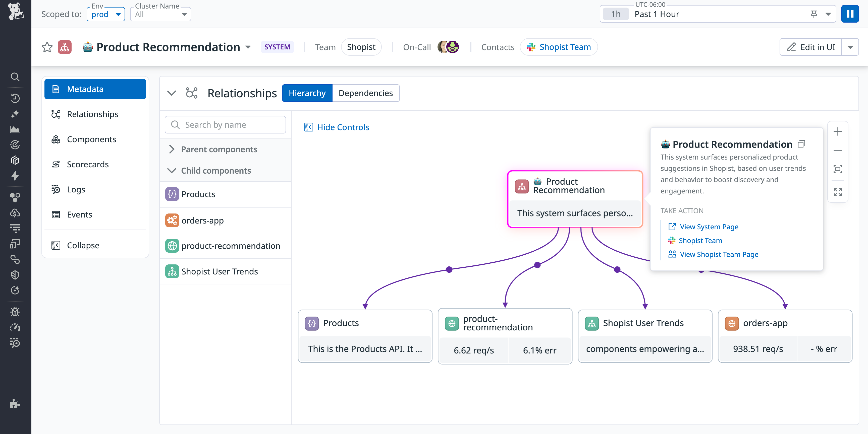Viewport: 868px width, 434px height.
Task: Zoom in on the relationship graph
Action: [x=838, y=131]
